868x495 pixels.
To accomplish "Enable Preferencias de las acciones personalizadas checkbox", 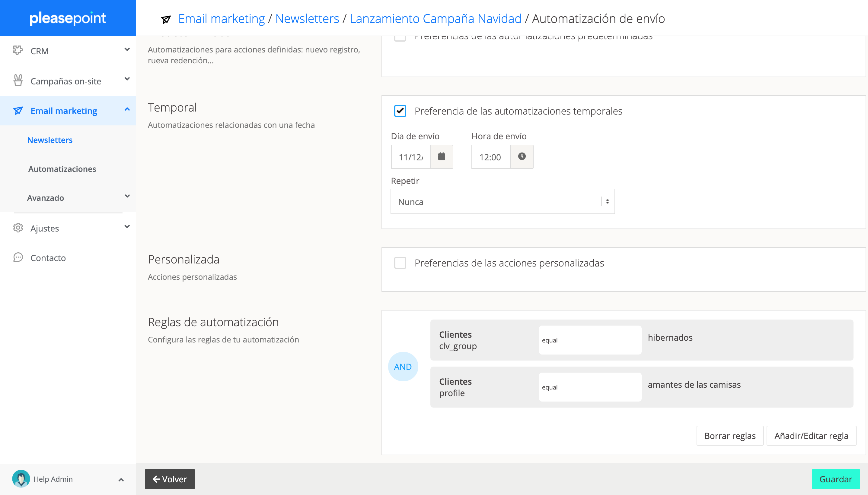I will tap(400, 263).
